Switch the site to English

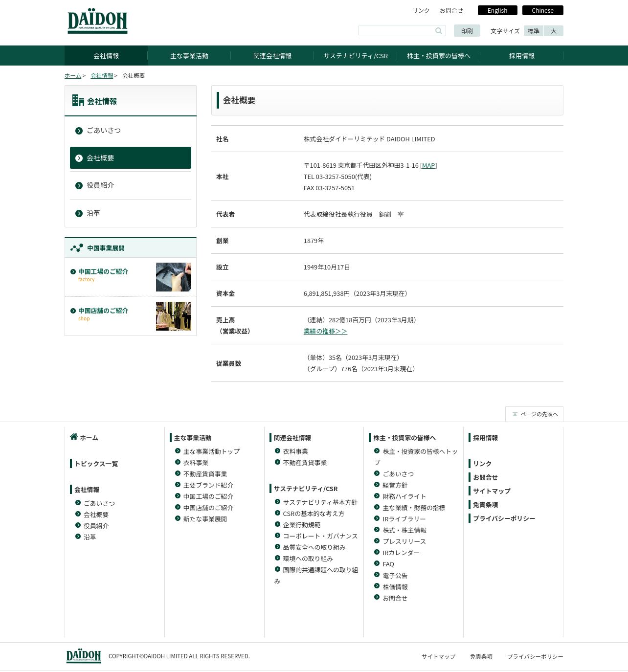(x=497, y=10)
